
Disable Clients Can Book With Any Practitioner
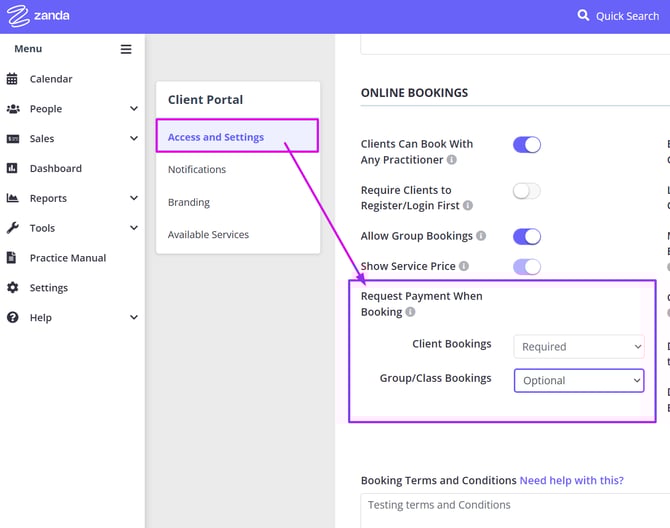(526, 145)
